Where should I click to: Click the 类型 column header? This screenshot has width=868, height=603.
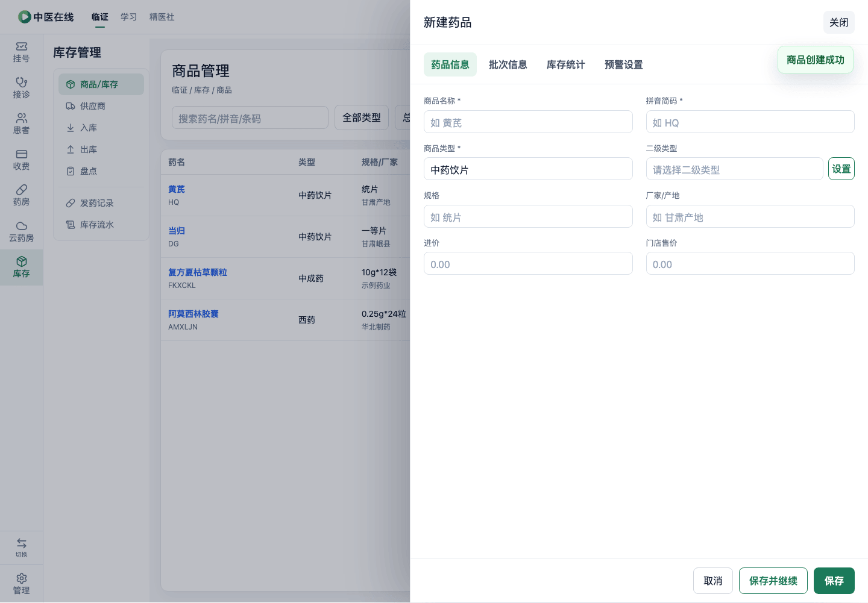coord(307,162)
